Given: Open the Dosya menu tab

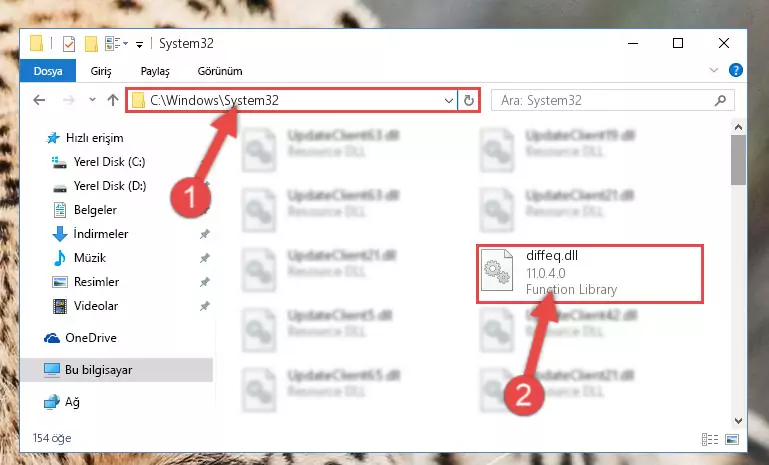Looking at the screenshot, I should (x=48, y=71).
